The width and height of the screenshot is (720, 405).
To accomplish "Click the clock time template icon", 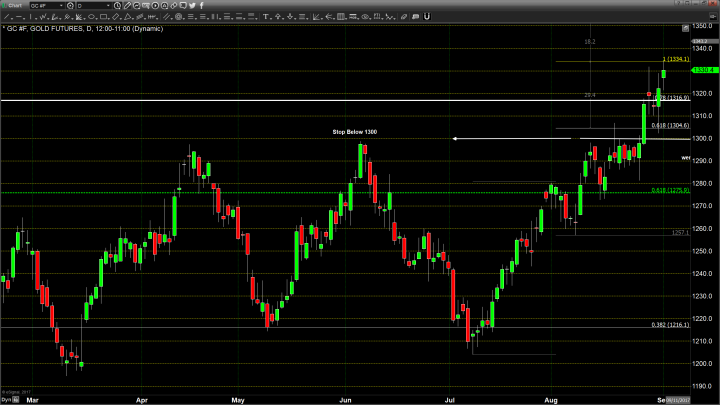I will pos(117,6).
